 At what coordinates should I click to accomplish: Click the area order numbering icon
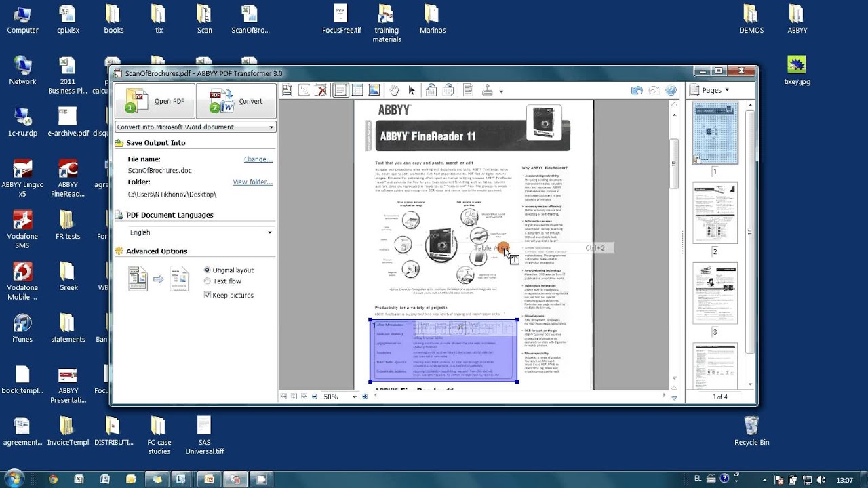pyautogui.click(x=304, y=90)
